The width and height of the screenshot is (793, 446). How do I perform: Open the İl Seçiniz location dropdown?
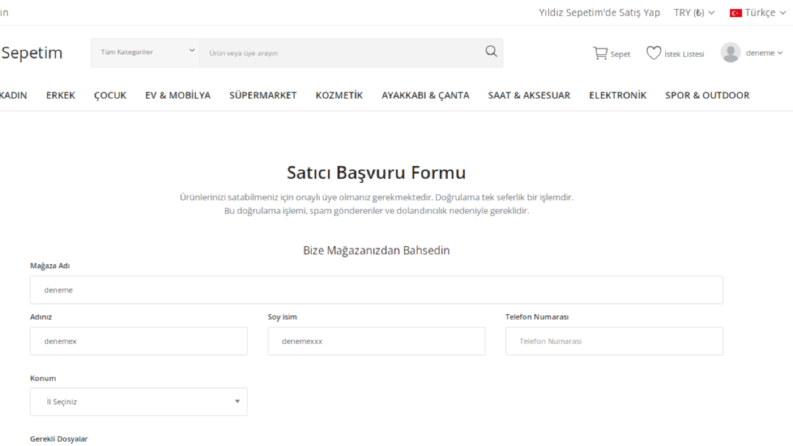(139, 402)
